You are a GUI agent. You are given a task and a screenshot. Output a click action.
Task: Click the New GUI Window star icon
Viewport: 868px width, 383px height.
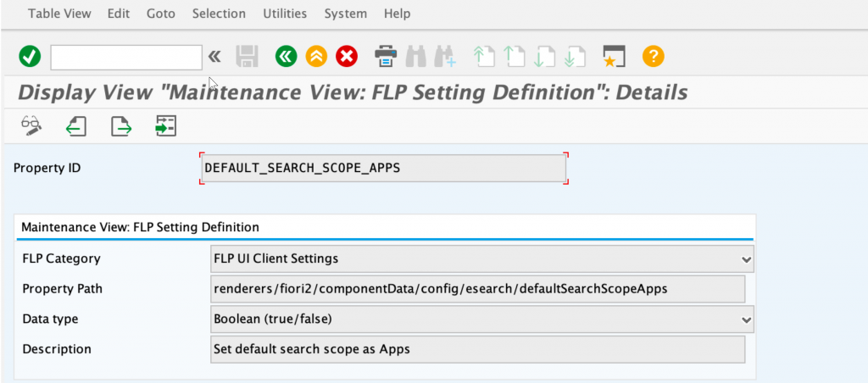pos(614,57)
